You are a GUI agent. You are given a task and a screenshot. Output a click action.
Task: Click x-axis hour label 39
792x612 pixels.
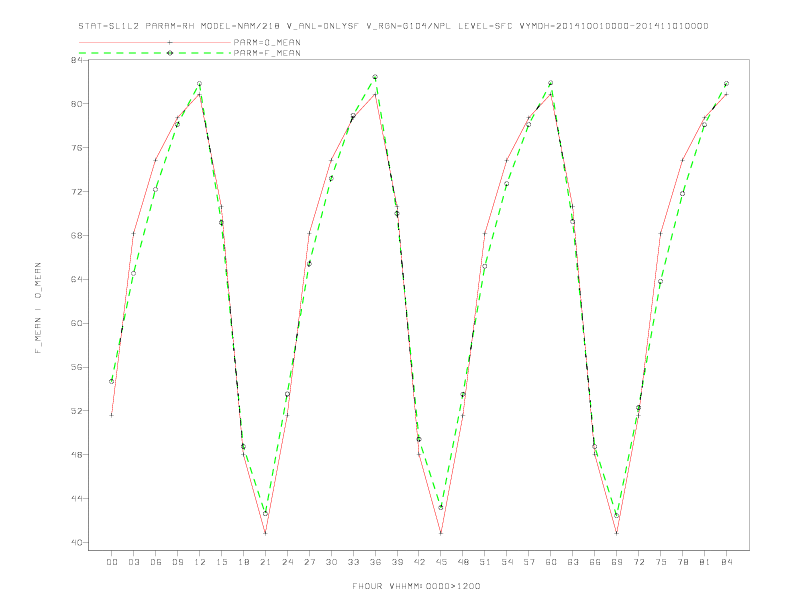coord(397,562)
